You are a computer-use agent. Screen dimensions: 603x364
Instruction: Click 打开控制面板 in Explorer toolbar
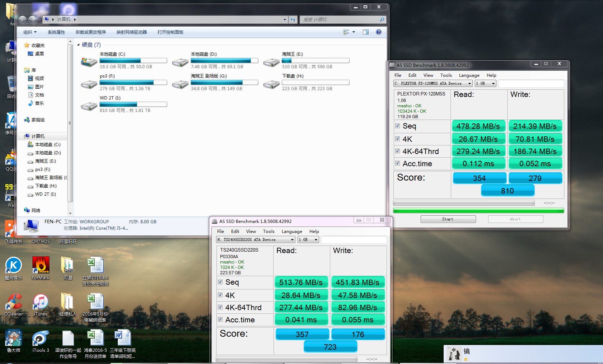pyautogui.click(x=170, y=32)
